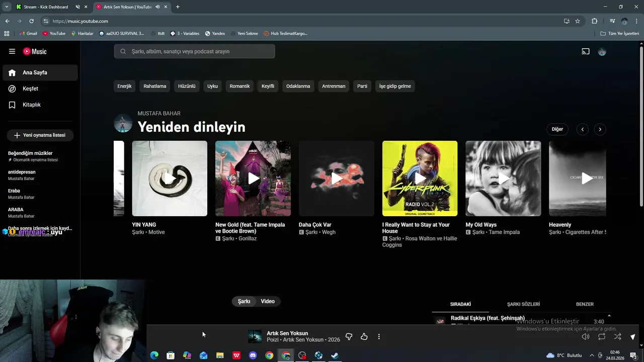Create a Yeni oynatma listesi
This screenshot has height=362, width=644.
(40, 135)
